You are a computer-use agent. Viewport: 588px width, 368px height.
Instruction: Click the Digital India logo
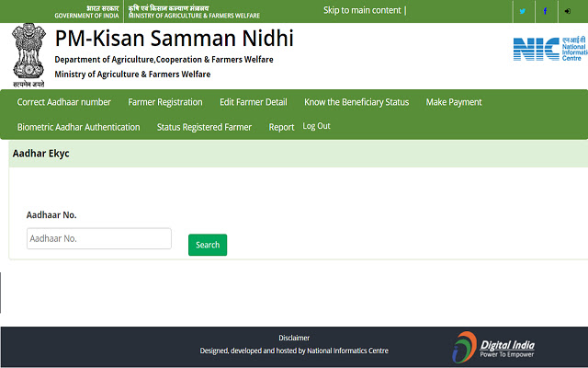493,347
